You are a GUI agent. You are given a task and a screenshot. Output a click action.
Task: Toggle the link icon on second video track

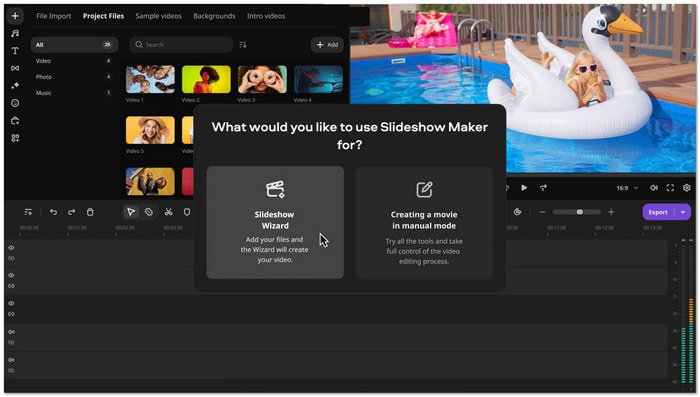pyautogui.click(x=11, y=286)
